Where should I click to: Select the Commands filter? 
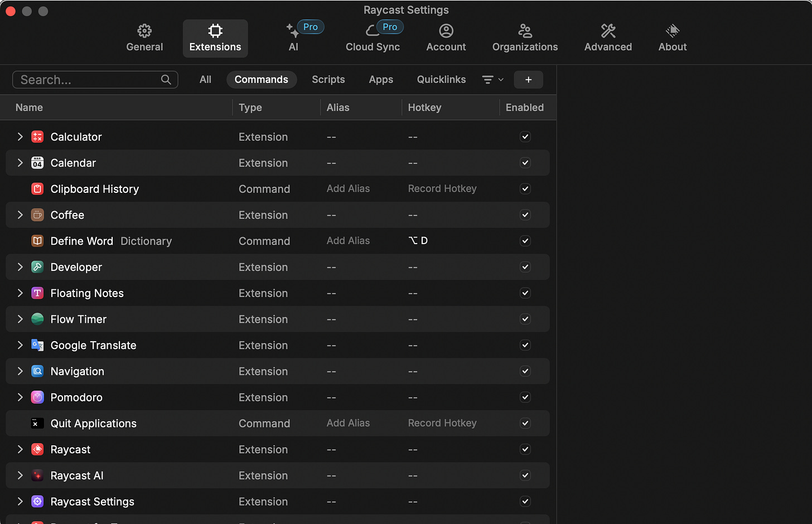tap(261, 80)
